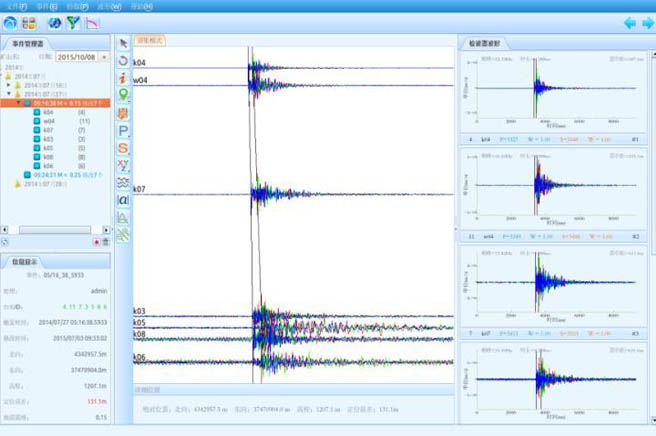Toggle the k04 station checkbox in tree
The width and height of the screenshot is (656, 436).
point(35,112)
